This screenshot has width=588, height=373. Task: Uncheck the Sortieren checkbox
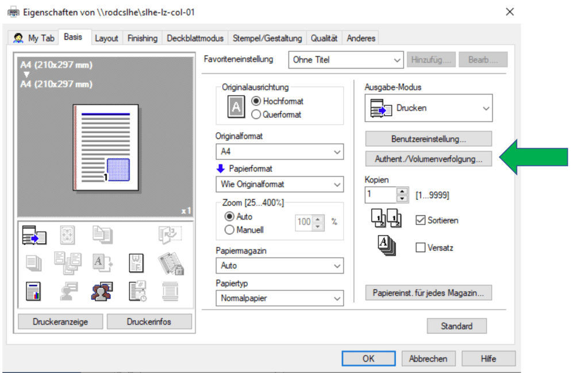click(420, 221)
